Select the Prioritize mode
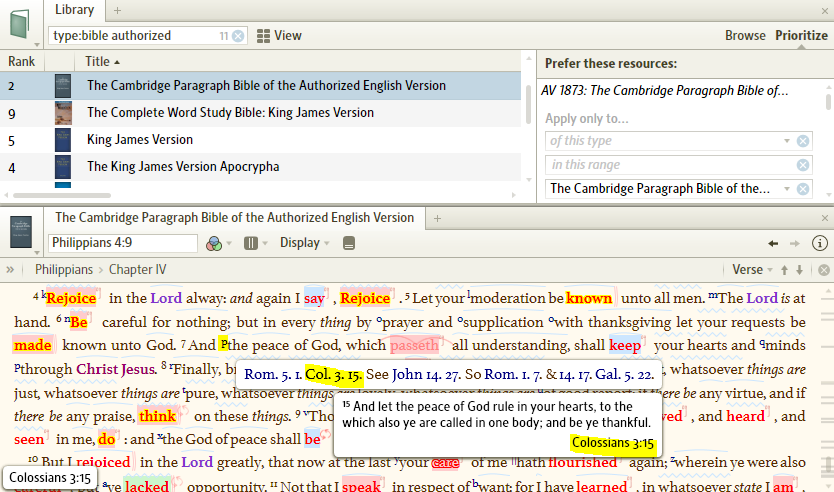The width and height of the screenshot is (834, 492). [801, 36]
